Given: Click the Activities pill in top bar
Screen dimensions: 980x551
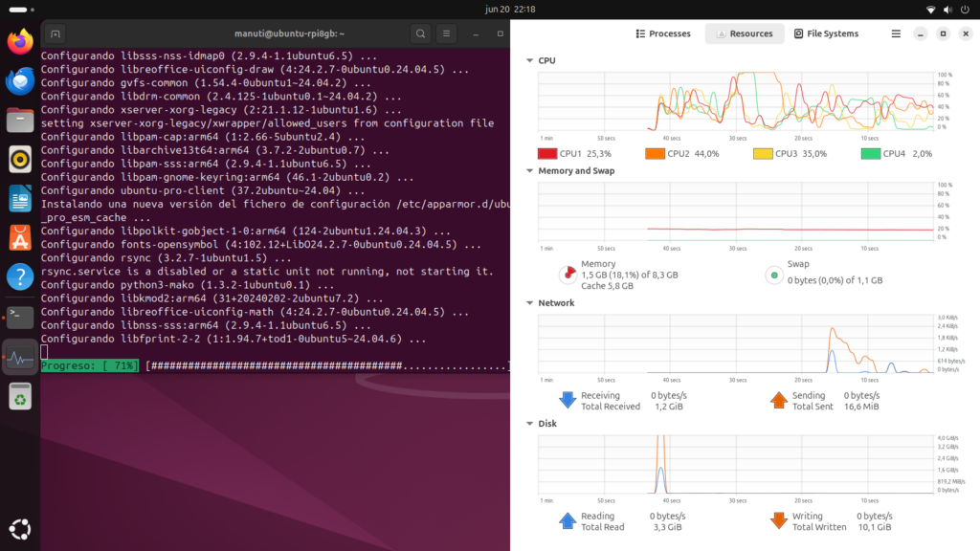Looking at the screenshot, I should coord(21,10).
